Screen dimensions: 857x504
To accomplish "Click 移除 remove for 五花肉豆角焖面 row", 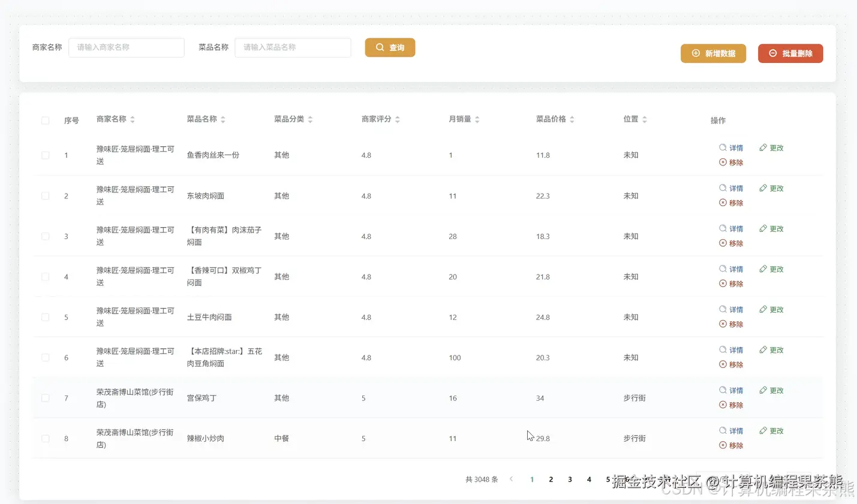I will [x=731, y=365].
